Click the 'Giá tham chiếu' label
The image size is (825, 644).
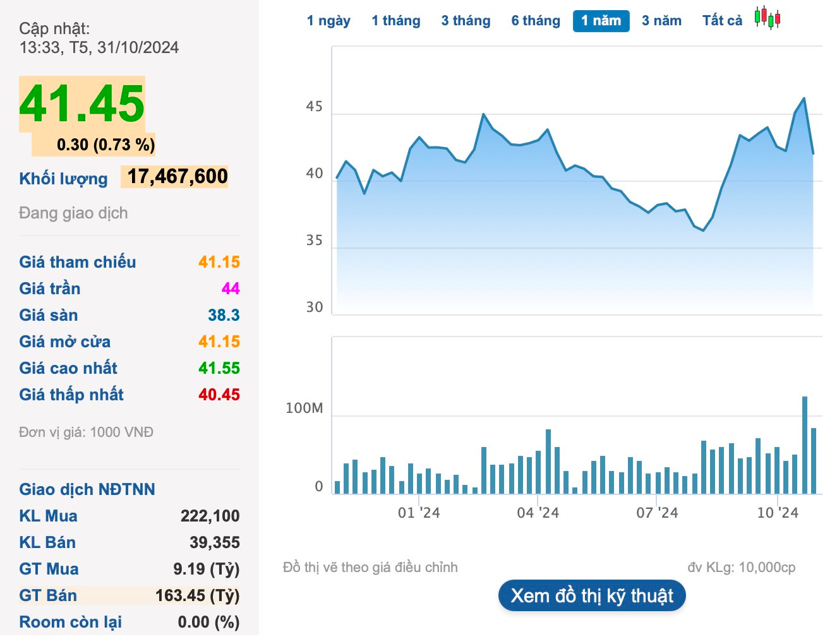pyautogui.click(x=78, y=262)
